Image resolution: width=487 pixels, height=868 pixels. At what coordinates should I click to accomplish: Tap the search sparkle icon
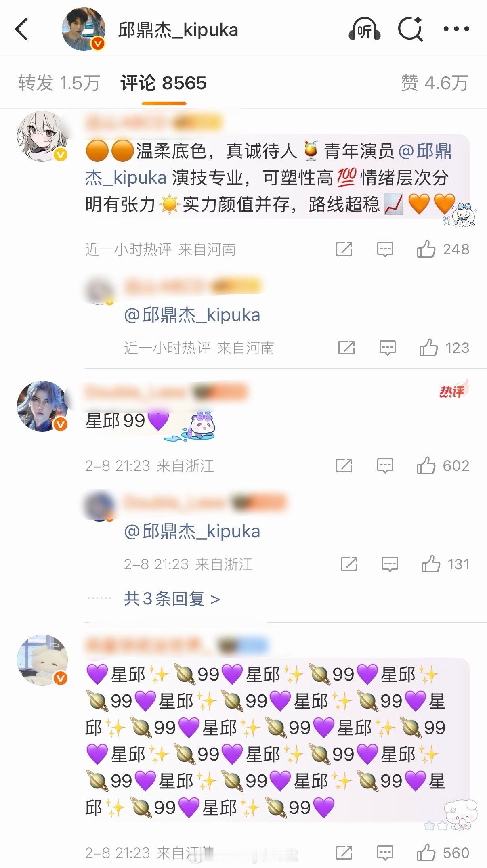coord(410,29)
